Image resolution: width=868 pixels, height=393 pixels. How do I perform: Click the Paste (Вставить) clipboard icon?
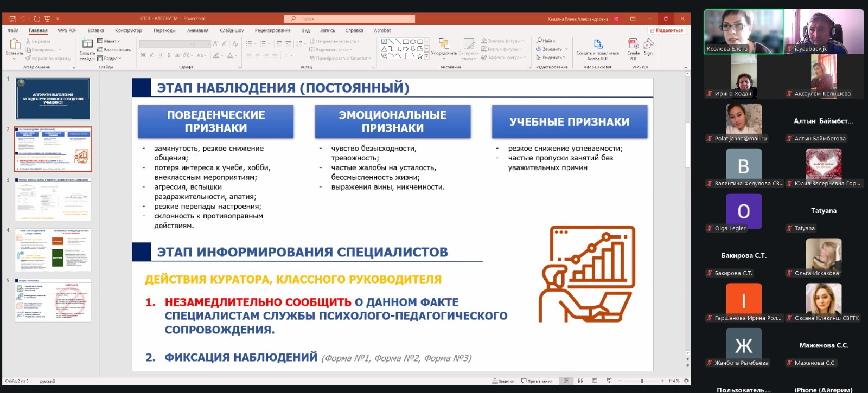click(14, 44)
